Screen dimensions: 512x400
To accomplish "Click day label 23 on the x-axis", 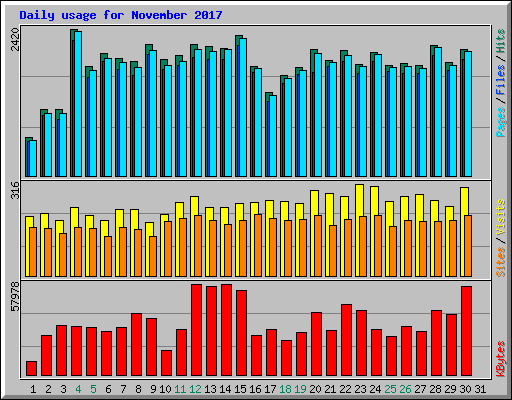I will coord(360,389).
